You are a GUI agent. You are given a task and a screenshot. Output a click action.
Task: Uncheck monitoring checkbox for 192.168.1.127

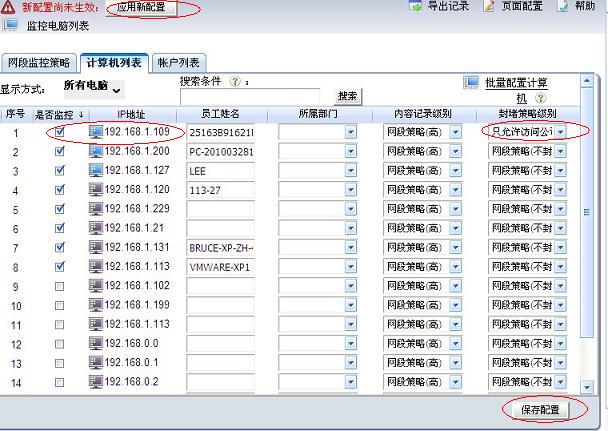[x=59, y=171]
